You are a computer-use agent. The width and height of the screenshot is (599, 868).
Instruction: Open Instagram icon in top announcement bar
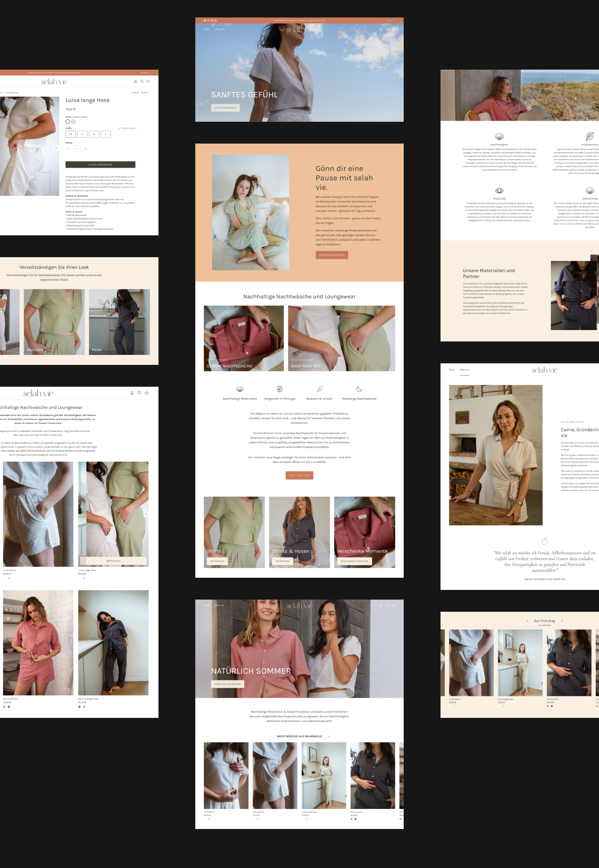pos(208,21)
